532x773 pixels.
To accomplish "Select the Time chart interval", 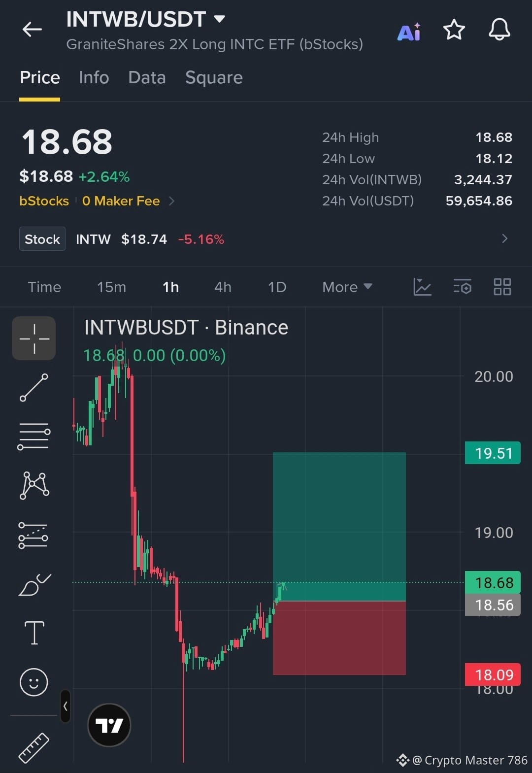I will 44,287.
